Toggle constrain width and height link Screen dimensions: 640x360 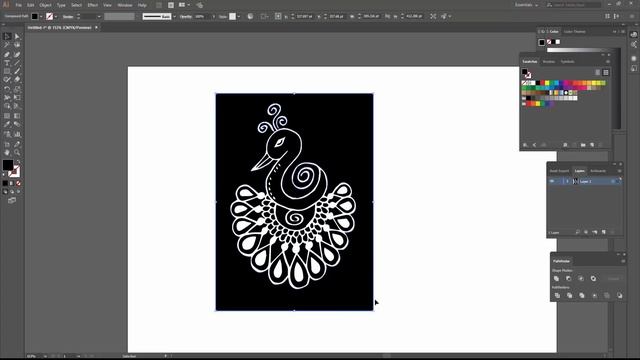tap(387, 16)
